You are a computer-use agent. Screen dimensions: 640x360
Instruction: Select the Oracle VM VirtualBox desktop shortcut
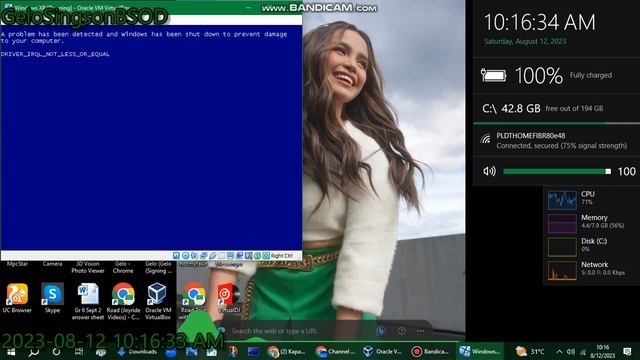coord(158,301)
